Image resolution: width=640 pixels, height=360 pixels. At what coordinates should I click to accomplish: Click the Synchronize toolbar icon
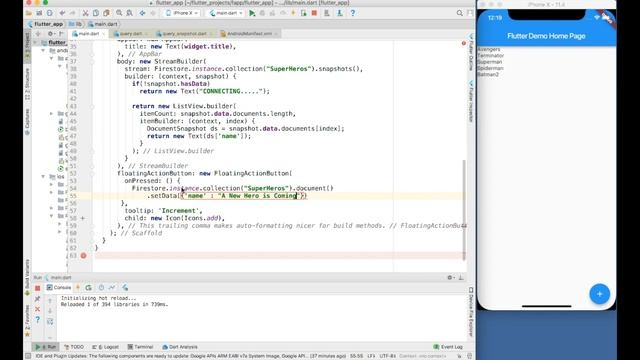50,13
